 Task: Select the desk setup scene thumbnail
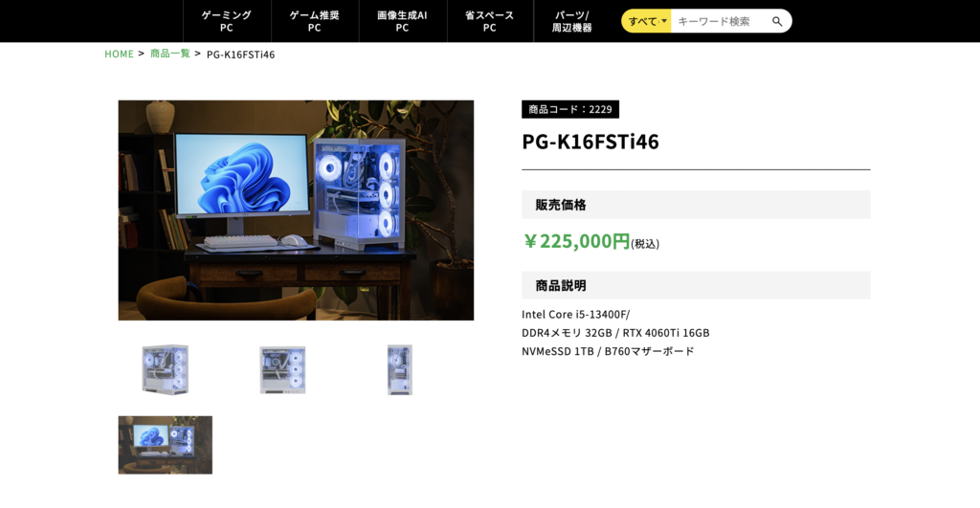[165, 445]
